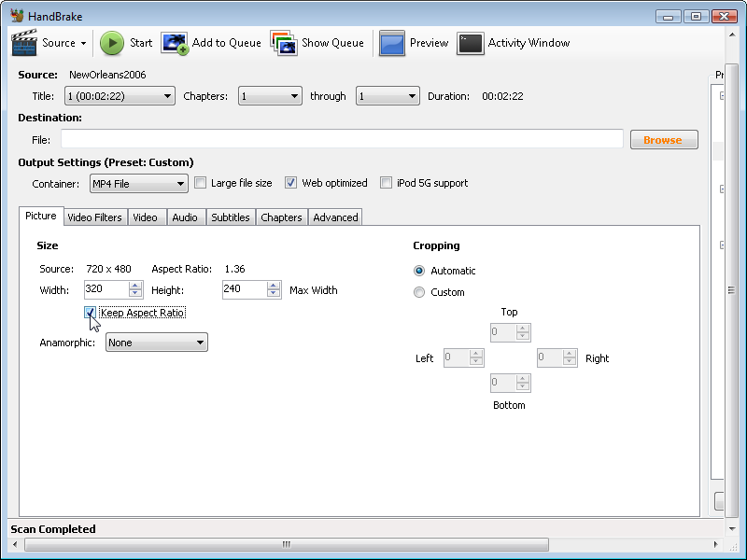Add current job to Queue
Image resolution: width=747 pixels, height=560 pixels.
tap(213, 43)
